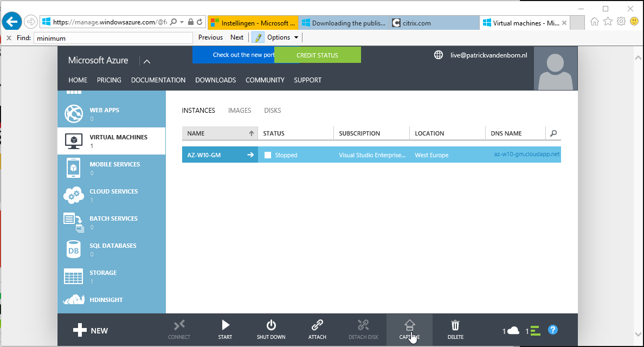
Task: Open the Downloads menu item
Action: pyautogui.click(x=215, y=80)
